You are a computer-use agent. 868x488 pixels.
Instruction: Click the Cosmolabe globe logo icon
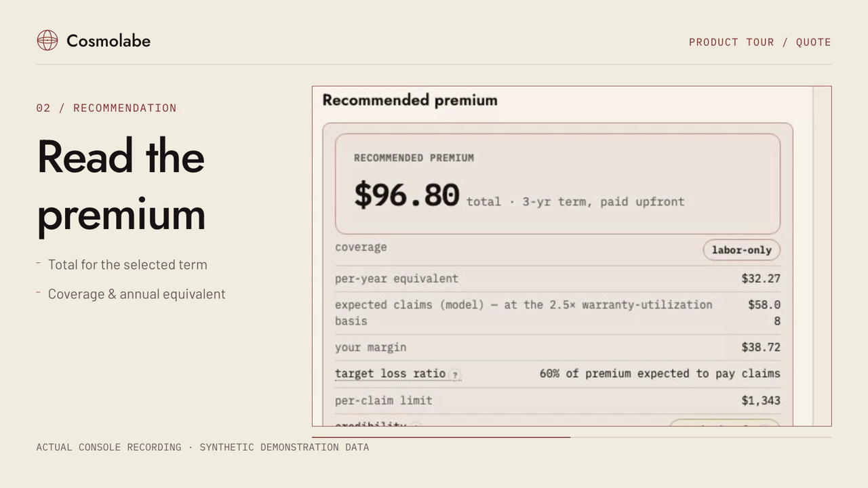click(x=47, y=41)
